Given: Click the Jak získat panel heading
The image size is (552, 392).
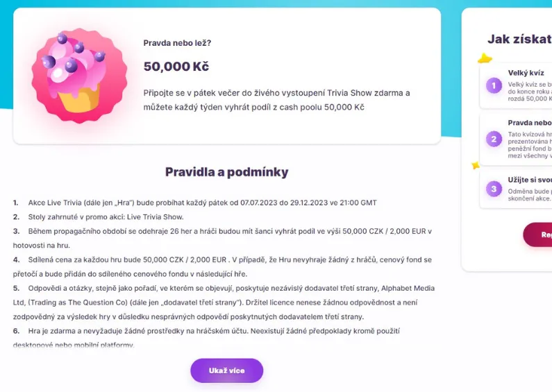Looking at the screenshot, I should tap(519, 39).
